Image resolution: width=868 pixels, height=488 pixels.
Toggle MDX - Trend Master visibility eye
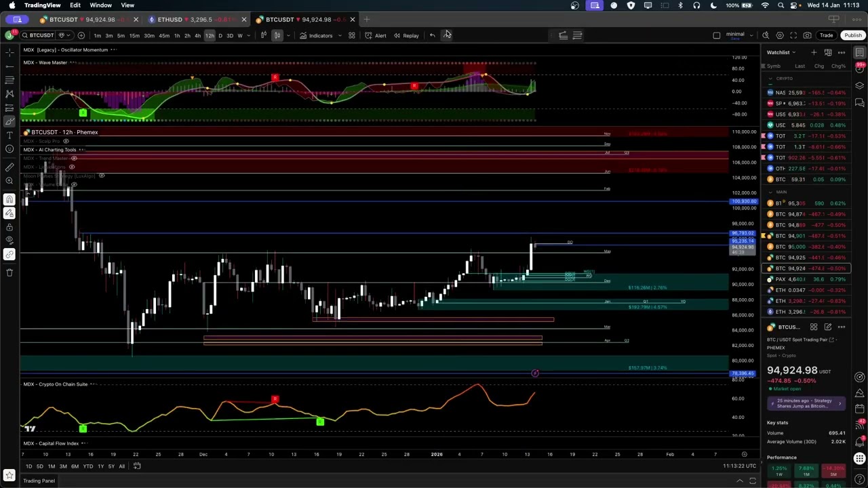[74, 158]
